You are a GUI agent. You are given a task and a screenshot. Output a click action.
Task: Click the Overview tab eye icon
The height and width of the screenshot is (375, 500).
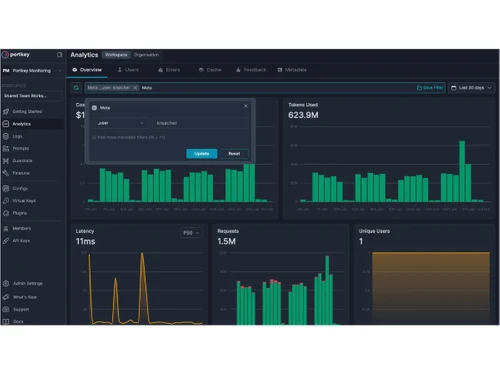(75, 70)
